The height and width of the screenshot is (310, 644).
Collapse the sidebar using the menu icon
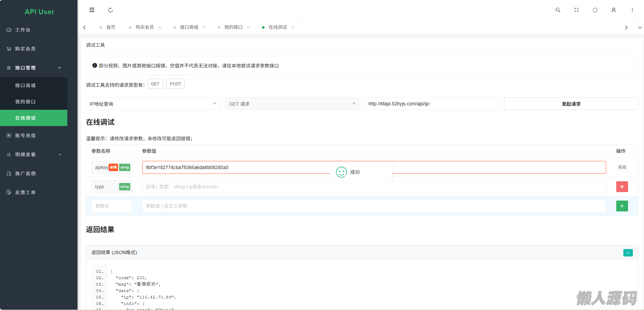(92, 10)
